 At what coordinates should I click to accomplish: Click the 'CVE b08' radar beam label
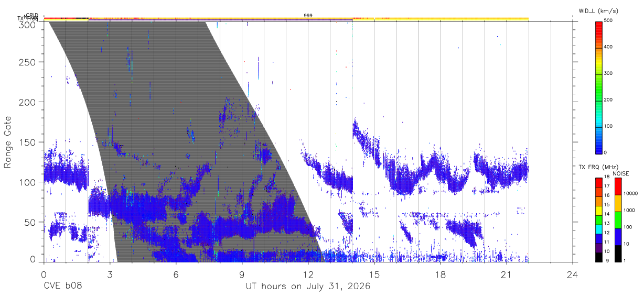coord(62,287)
